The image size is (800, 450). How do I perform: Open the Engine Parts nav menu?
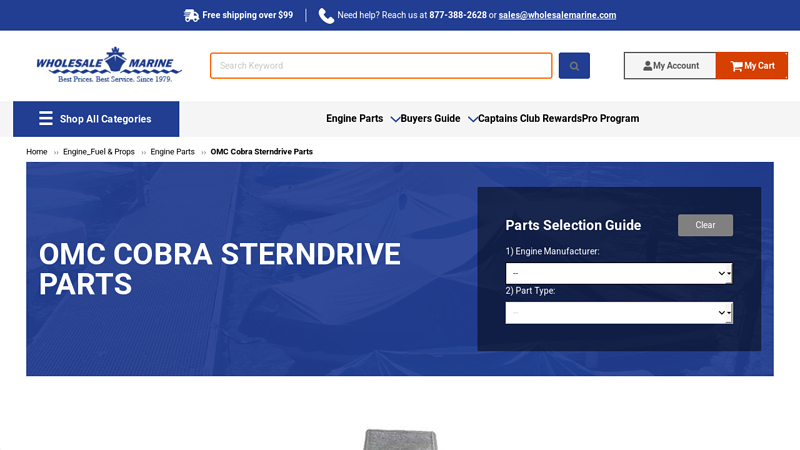click(355, 118)
